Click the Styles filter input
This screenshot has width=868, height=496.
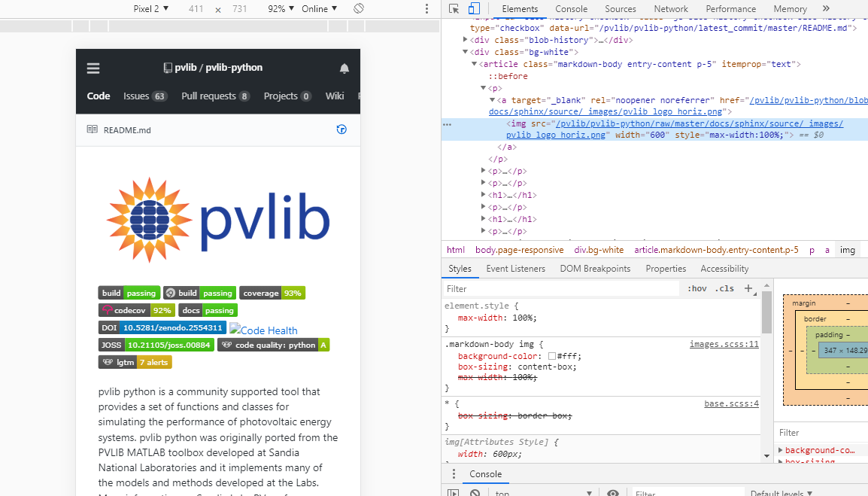[x=561, y=289]
